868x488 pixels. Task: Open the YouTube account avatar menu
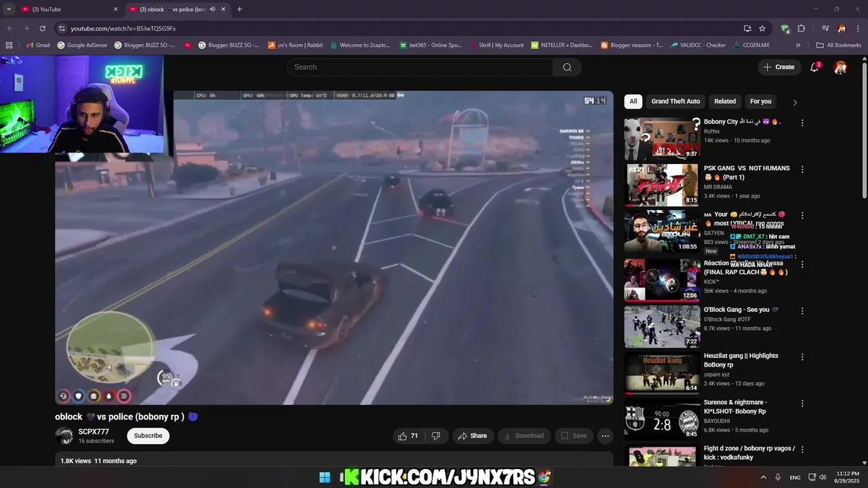pyautogui.click(x=840, y=67)
